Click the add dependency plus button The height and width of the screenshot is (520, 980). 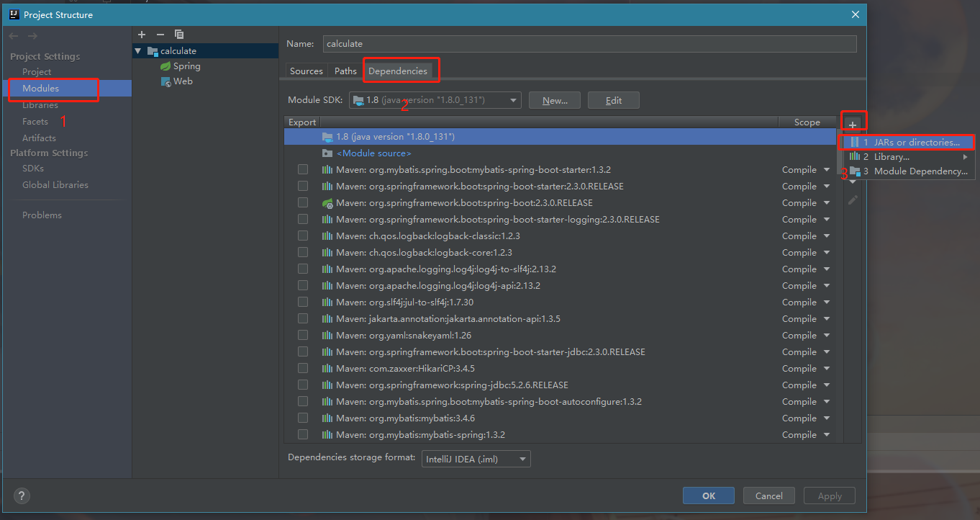(853, 125)
